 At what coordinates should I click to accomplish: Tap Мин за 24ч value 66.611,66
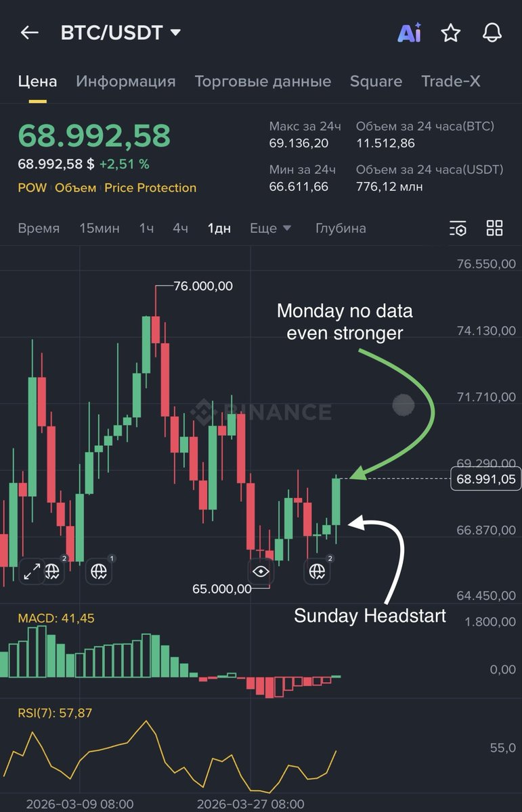click(299, 187)
